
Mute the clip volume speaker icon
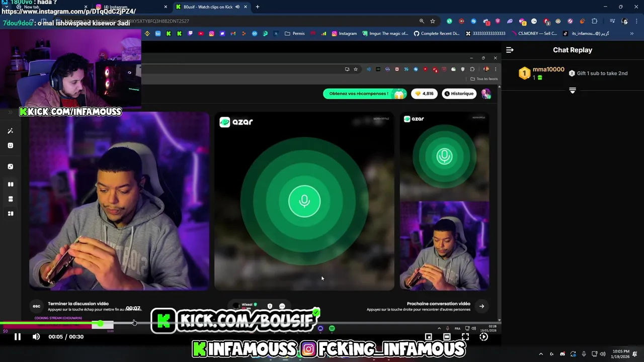(x=36, y=337)
